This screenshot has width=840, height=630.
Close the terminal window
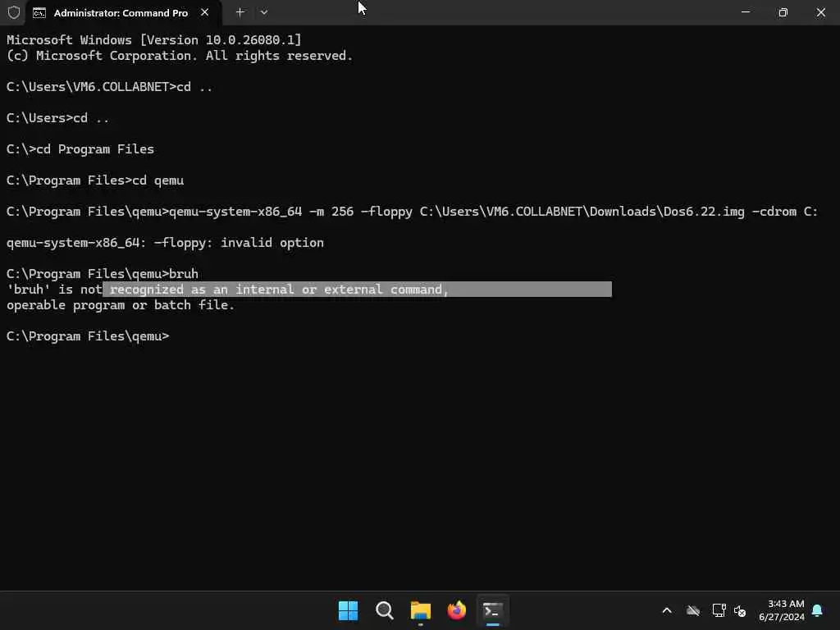[820, 11]
